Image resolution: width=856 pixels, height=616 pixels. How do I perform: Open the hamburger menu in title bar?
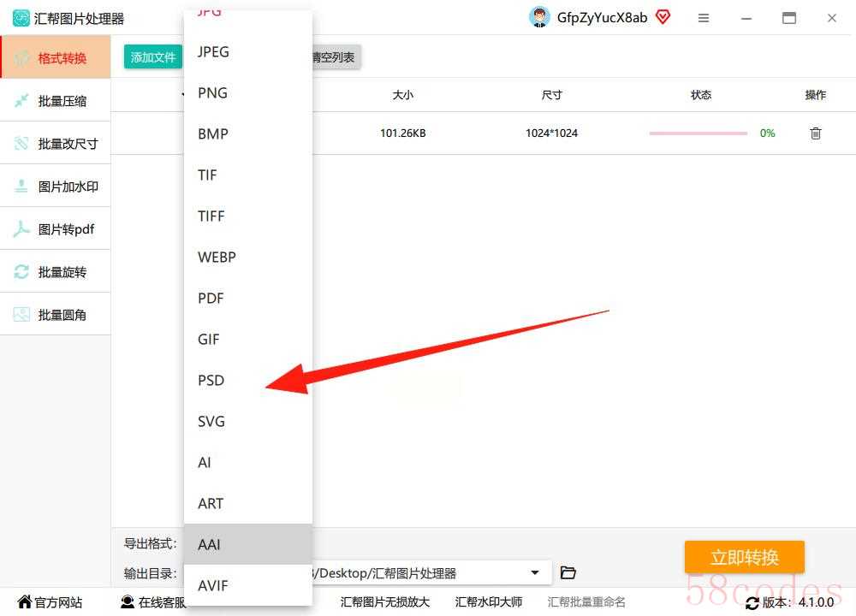click(704, 18)
